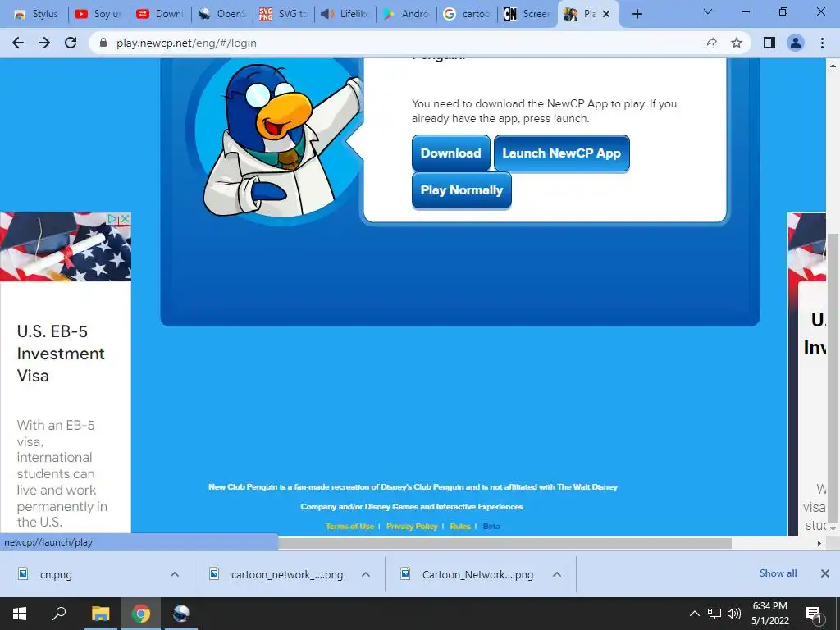Show hidden system tray icons
The height and width of the screenshot is (630, 840).
coord(694,614)
